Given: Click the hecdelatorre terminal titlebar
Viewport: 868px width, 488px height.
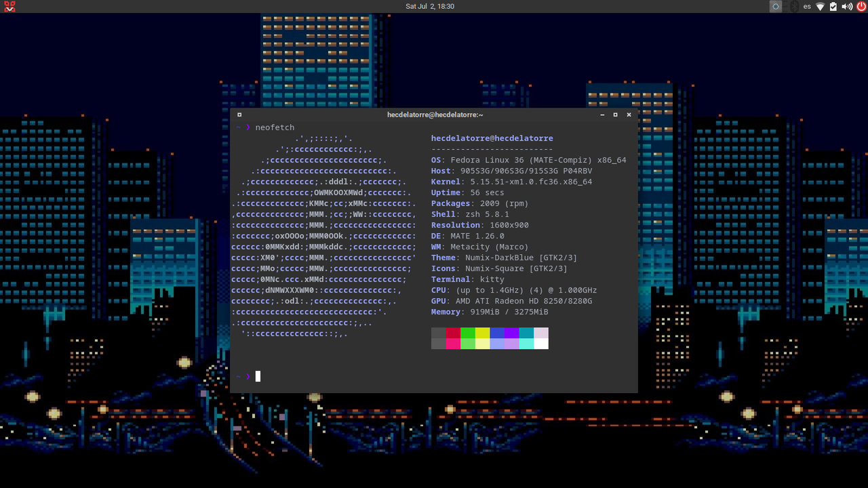Looking at the screenshot, I should (434, 115).
